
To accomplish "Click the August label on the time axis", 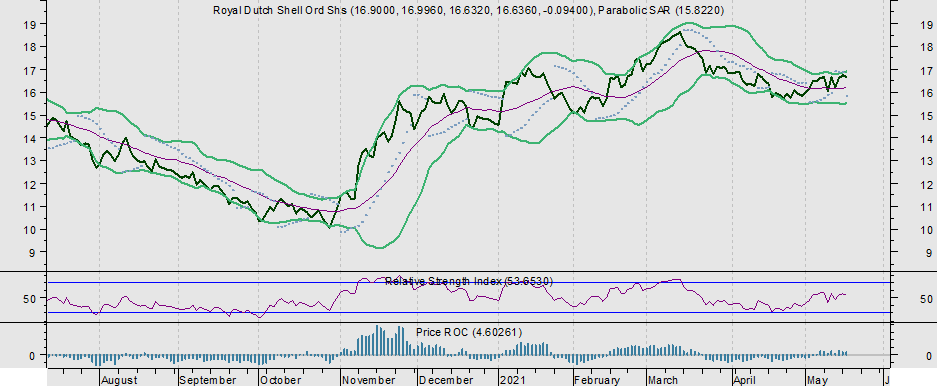I will [x=120, y=381].
